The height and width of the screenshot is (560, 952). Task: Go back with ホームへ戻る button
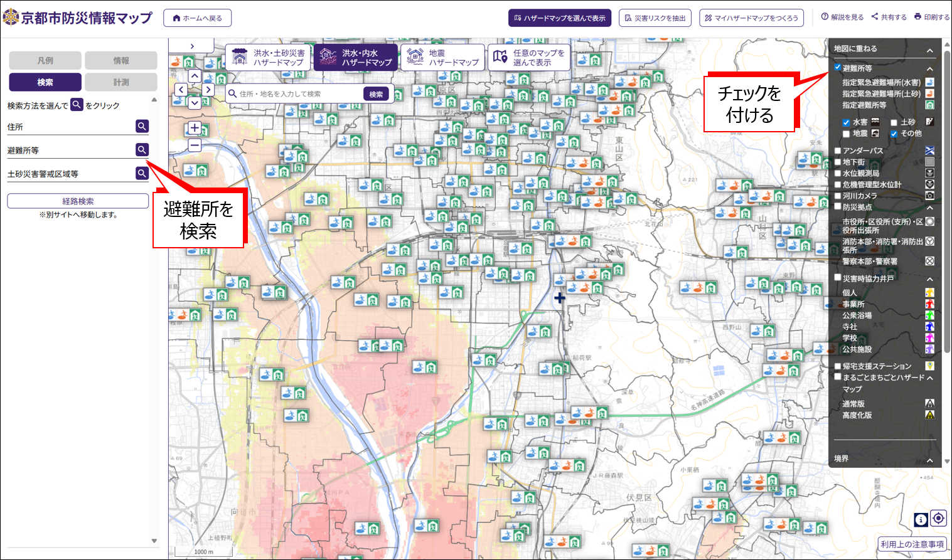[197, 18]
